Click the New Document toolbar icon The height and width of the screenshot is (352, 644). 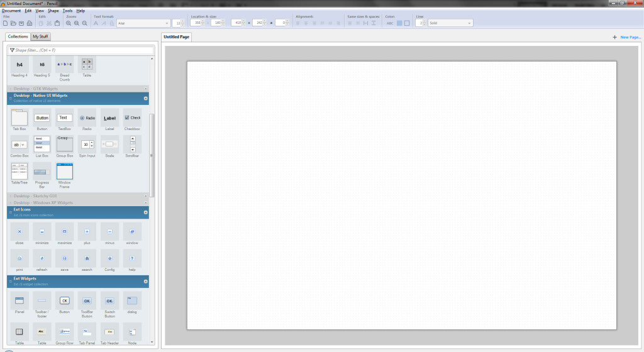[5, 23]
